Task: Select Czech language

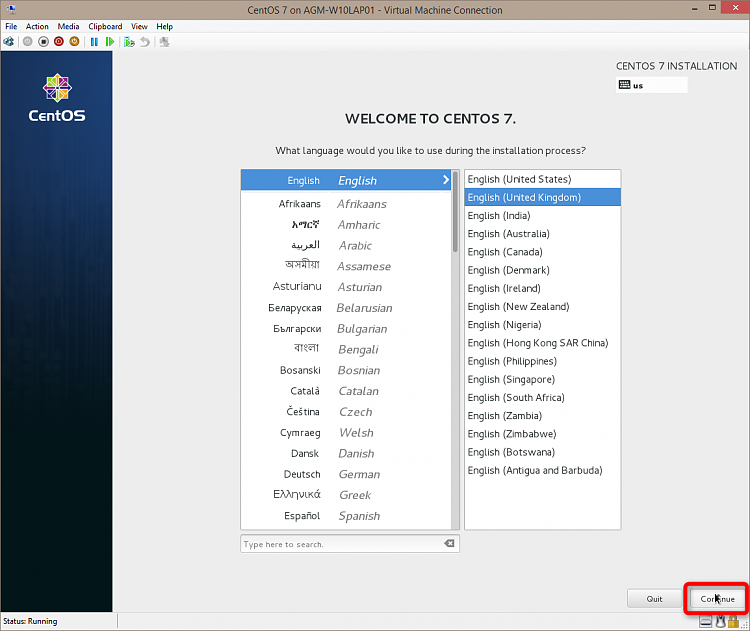Action: (x=346, y=412)
